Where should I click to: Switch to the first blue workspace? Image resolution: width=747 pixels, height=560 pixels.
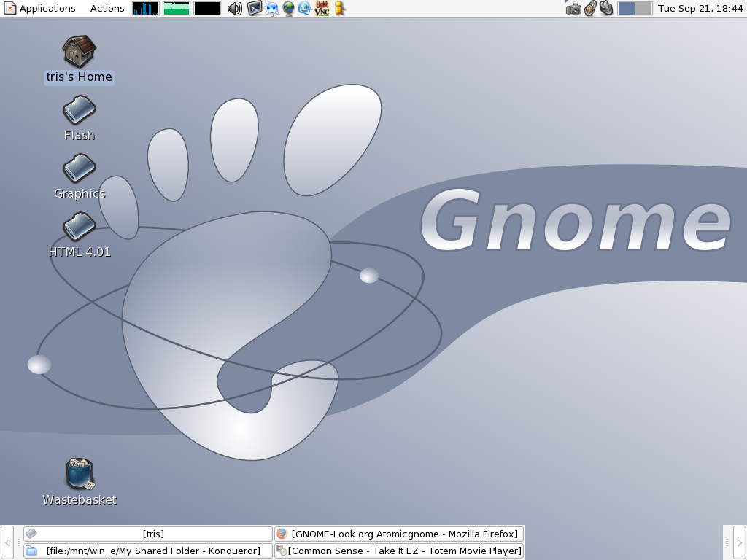coord(626,8)
